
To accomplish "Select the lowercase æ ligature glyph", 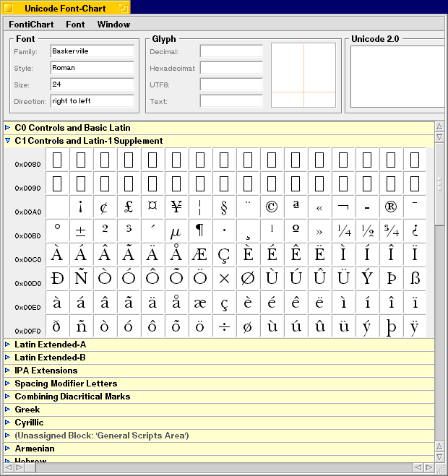I will (200, 302).
